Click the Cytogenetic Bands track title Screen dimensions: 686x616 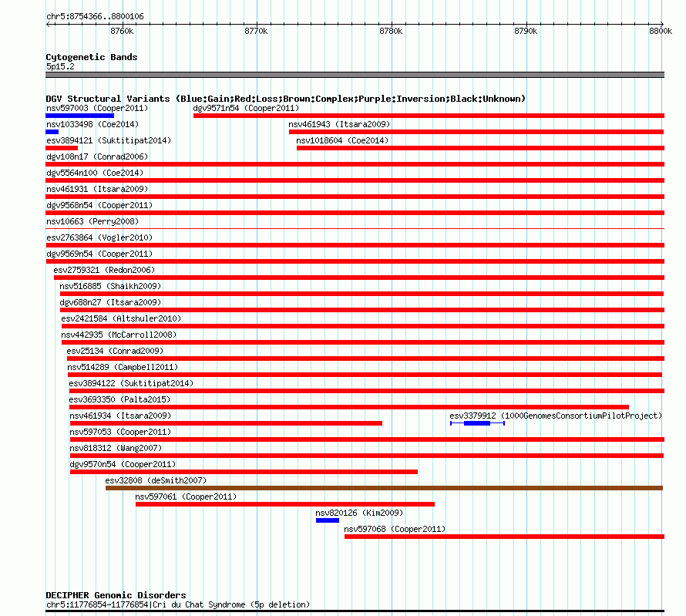[x=92, y=57]
